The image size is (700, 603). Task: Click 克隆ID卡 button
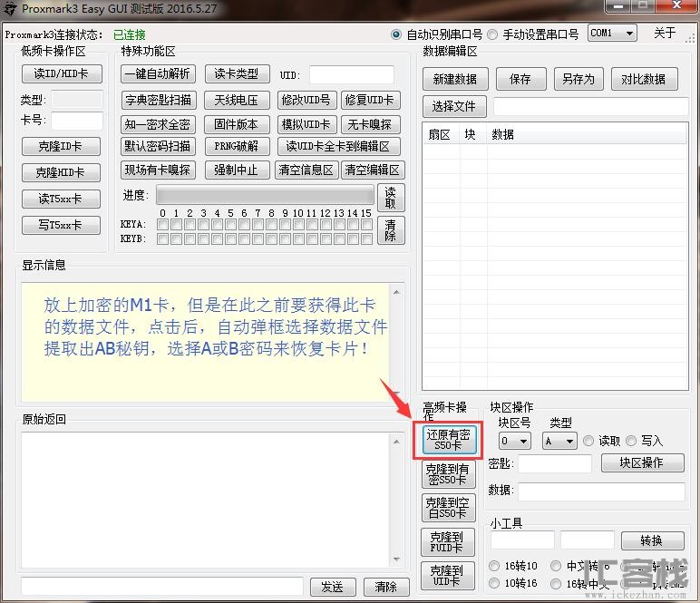tap(61, 146)
